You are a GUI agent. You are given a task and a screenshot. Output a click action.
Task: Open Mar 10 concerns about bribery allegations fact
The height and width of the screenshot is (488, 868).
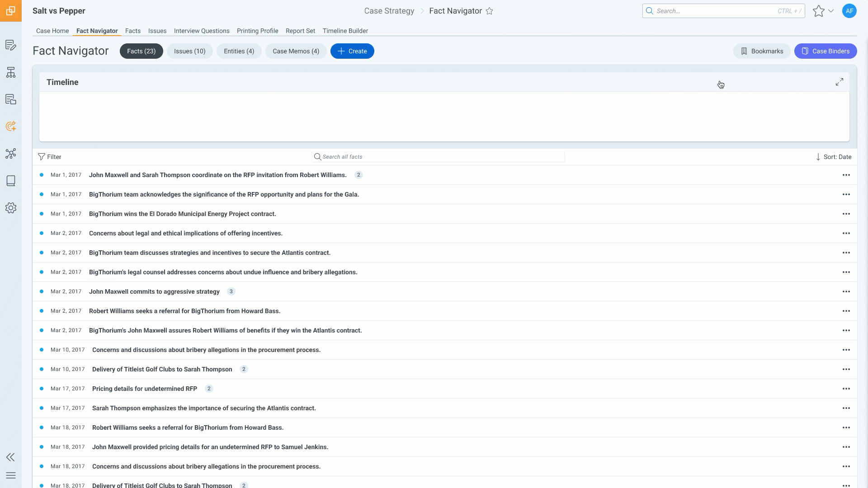(x=206, y=350)
